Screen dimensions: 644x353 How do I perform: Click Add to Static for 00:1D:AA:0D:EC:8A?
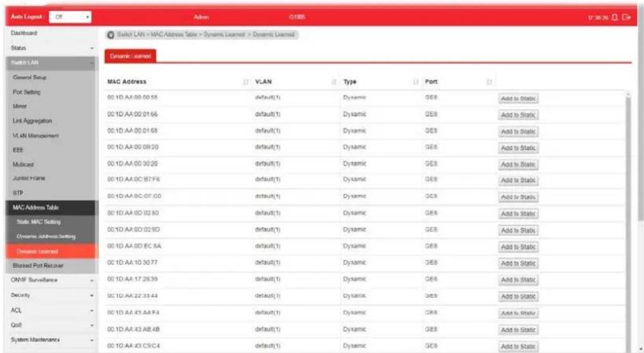[x=518, y=247]
